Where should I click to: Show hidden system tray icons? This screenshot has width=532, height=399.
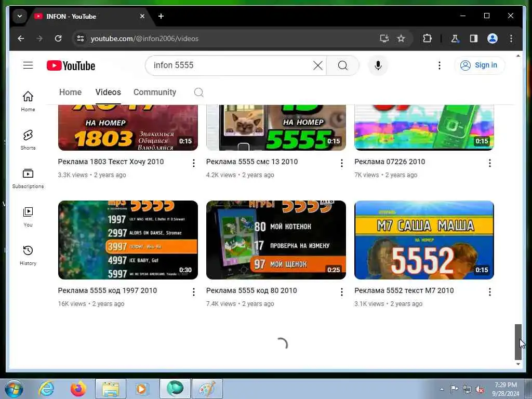[x=442, y=389]
